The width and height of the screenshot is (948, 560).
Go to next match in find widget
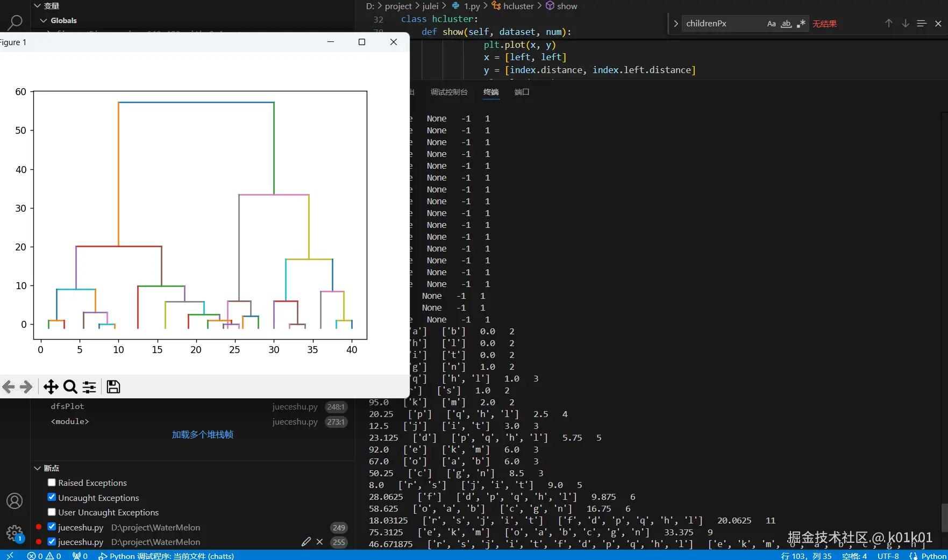pos(906,24)
